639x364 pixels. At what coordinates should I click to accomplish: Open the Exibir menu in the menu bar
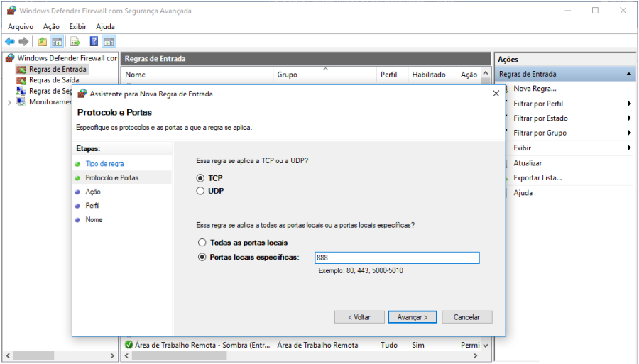(77, 26)
